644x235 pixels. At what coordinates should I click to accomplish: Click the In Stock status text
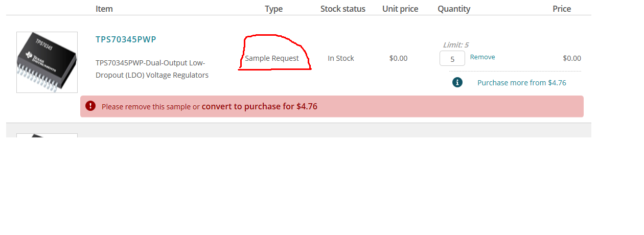point(341,58)
